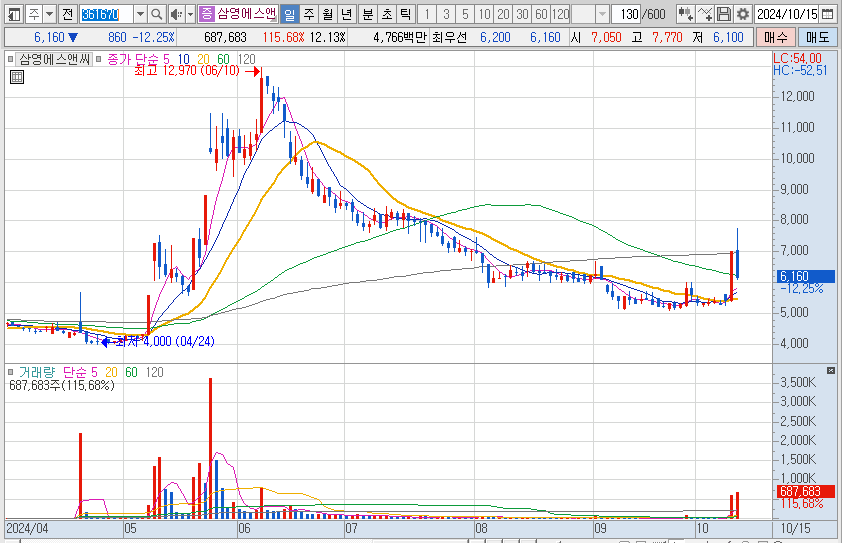Close the volume pane with X icon
842x543 pixels.
(831, 371)
